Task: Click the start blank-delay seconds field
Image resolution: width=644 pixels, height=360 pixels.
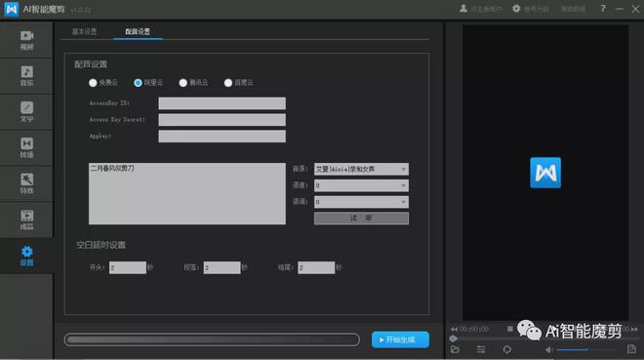Action: 128,267
